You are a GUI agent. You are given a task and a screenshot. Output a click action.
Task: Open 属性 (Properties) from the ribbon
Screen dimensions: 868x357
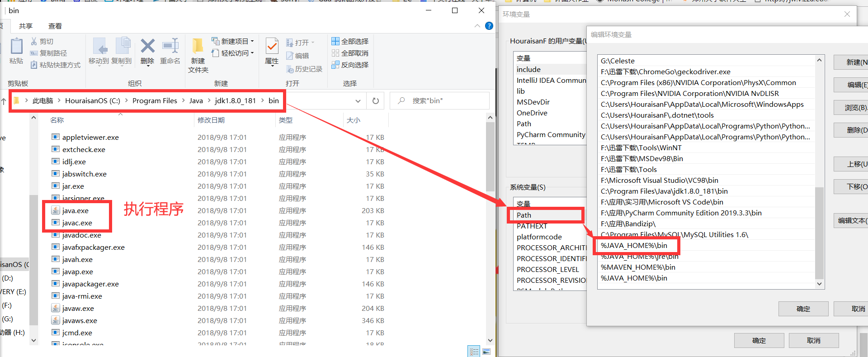point(272,52)
